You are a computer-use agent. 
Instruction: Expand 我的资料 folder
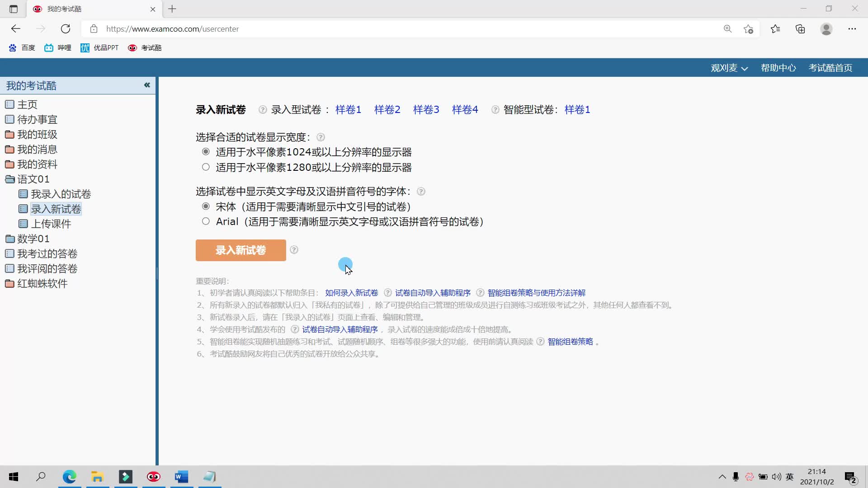tap(31, 164)
